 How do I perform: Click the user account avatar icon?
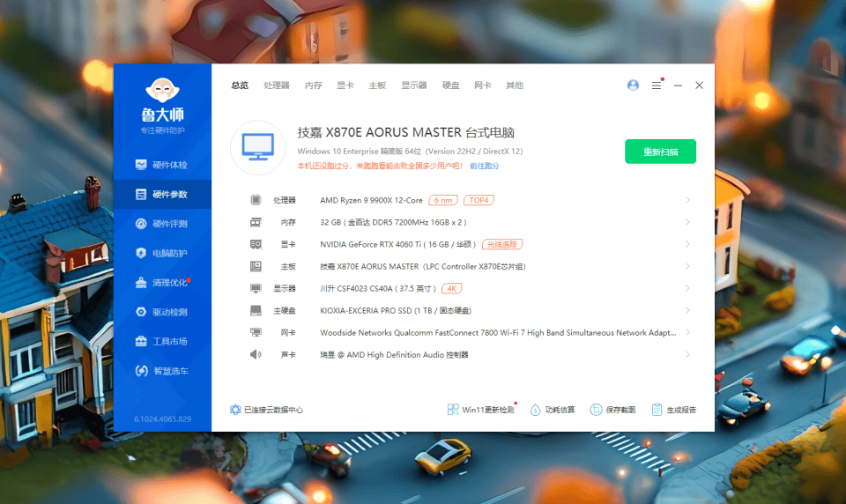(633, 85)
